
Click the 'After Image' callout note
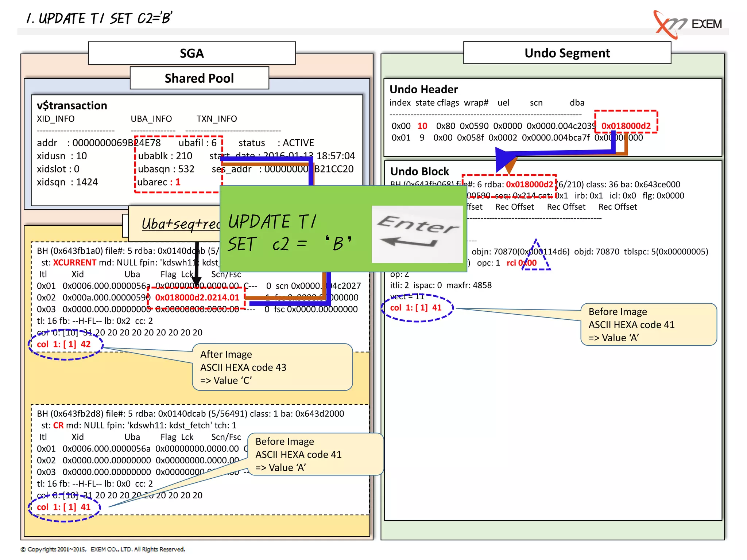(x=272, y=367)
